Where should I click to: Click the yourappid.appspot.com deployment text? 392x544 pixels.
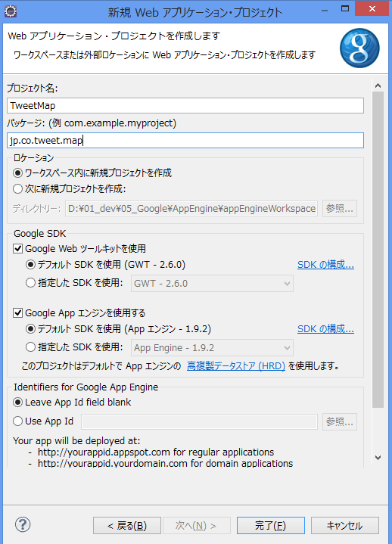(156, 452)
